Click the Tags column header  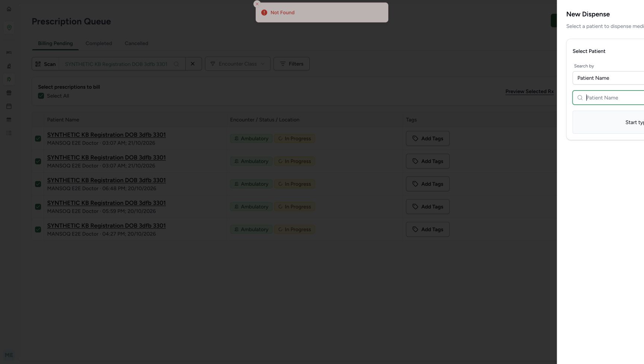click(x=411, y=120)
